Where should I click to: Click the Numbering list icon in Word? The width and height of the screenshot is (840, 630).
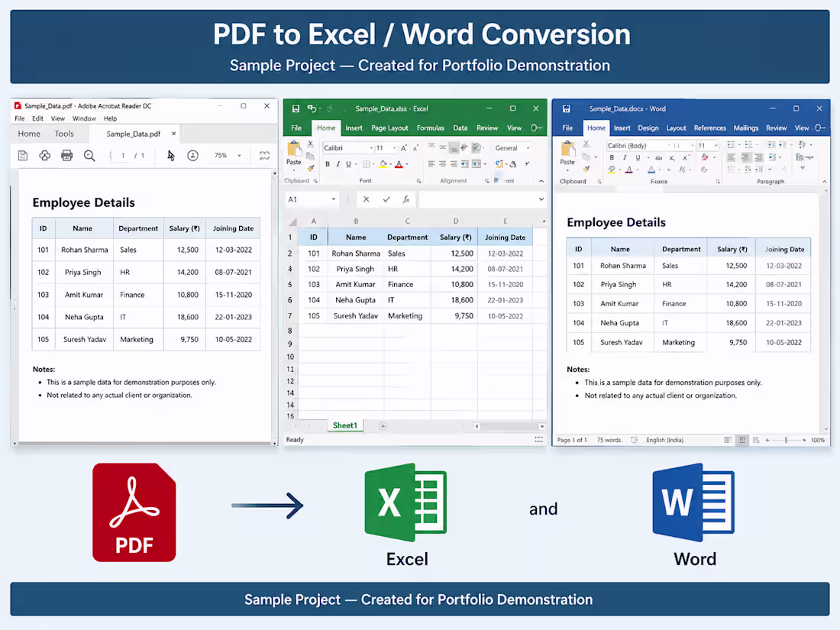pyautogui.click(x=748, y=145)
